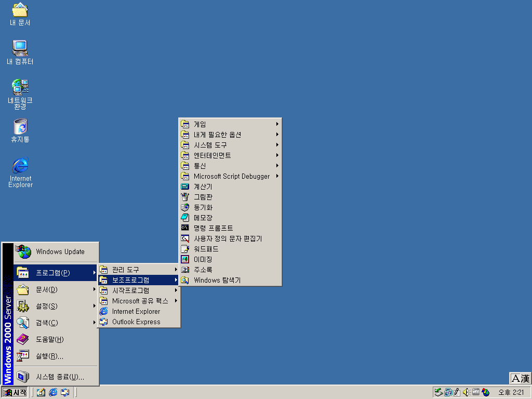This screenshot has height=399, width=532.
Task: Click the 주소록 address book icon
Action: 185,270
